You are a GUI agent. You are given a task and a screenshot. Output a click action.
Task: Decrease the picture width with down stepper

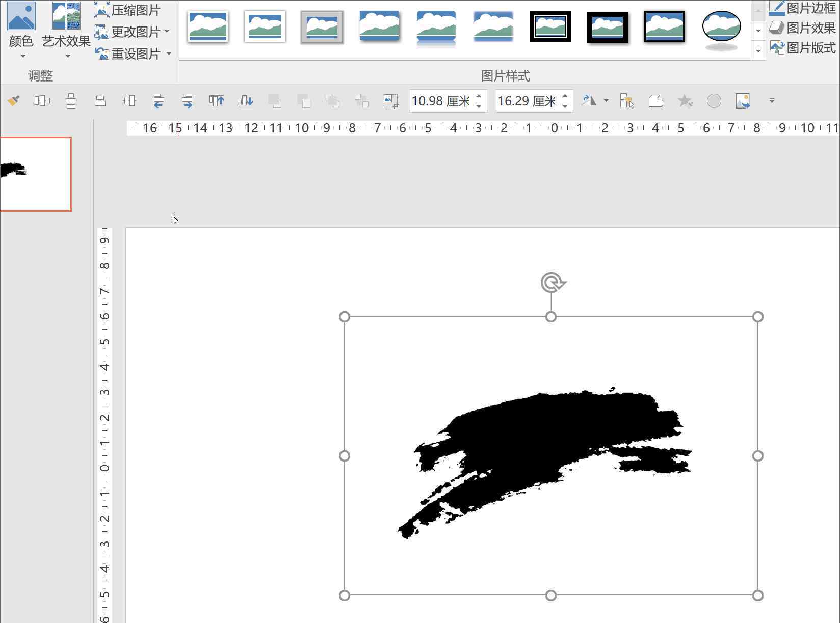[x=565, y=106]
